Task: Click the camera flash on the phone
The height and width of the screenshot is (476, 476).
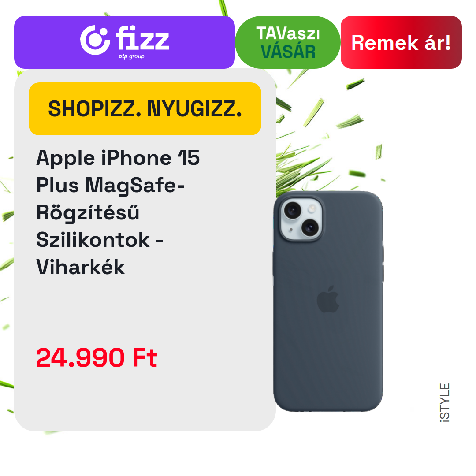Action: [312, 208]
